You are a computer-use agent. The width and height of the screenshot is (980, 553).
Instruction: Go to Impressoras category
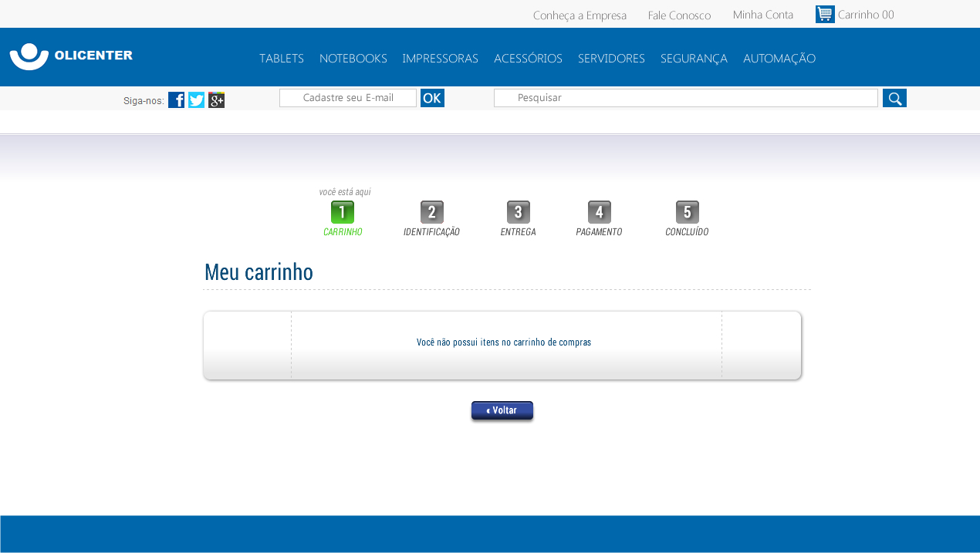point(440,59)
